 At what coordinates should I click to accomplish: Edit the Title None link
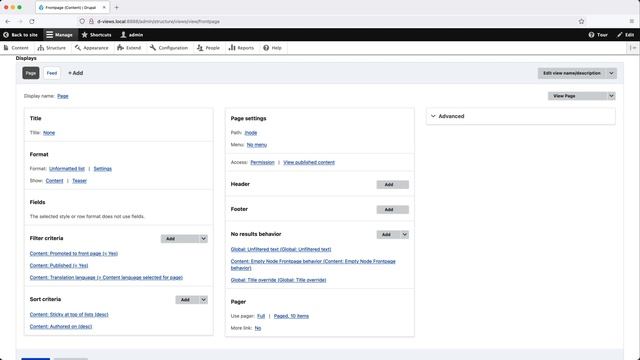[49, 133]
